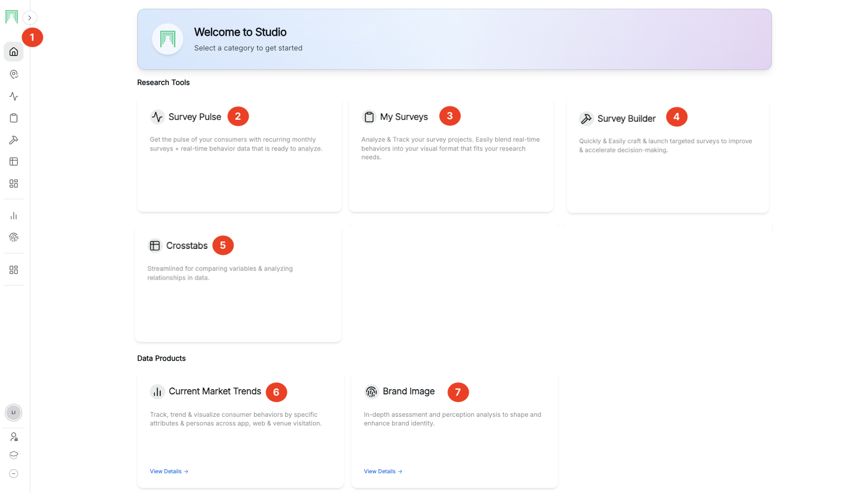Open the user lock account icon
Image resolution: width=868 pixels, height=493 pixels.
14,437
